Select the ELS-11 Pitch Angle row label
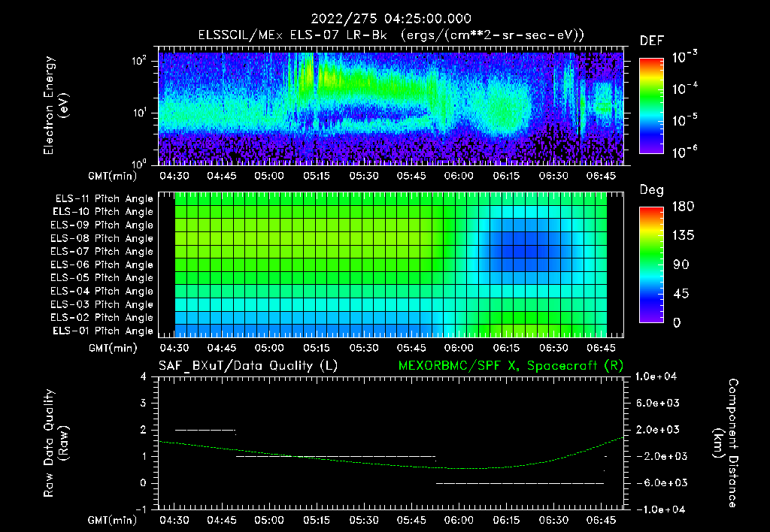This screenshot has height=532, width=770. point(104,199)
